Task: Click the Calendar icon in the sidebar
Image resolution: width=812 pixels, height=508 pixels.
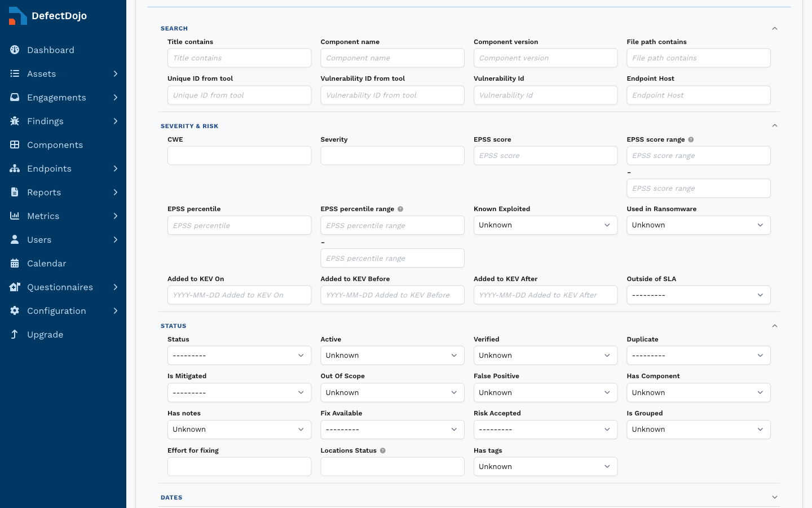Action: click(x=15, y=263)
